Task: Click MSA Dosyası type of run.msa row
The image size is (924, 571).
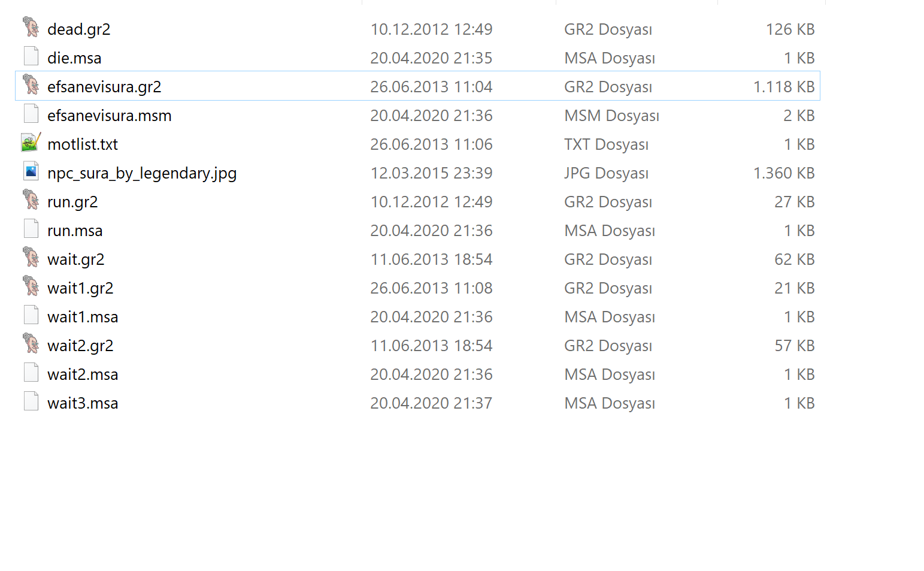Action: point(610,231)
